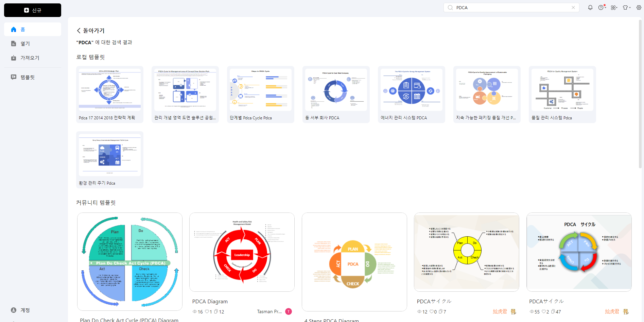
Task: Click the vertical scrollbar
Action: pos(641,94)
